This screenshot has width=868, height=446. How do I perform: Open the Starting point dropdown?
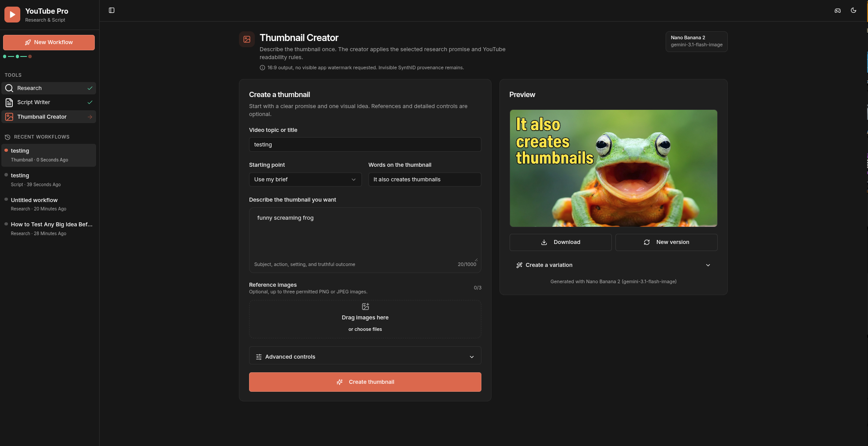(x=305, y=180)
